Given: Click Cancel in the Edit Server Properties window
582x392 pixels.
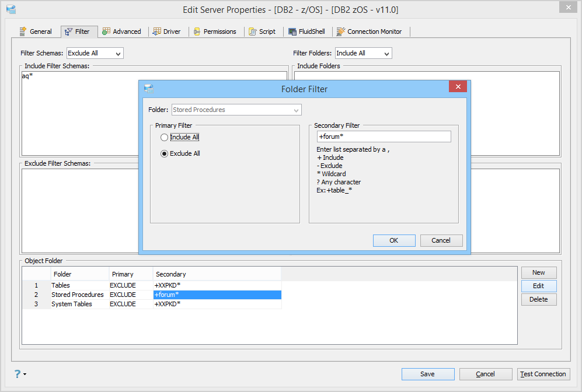Looking at the screenshot, I should coord(486,374).
